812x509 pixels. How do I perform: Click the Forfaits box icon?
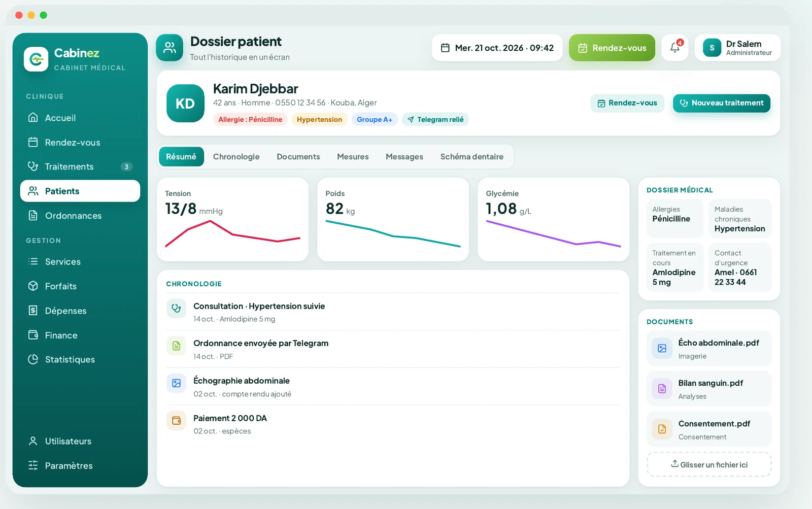tap(33, 286)
